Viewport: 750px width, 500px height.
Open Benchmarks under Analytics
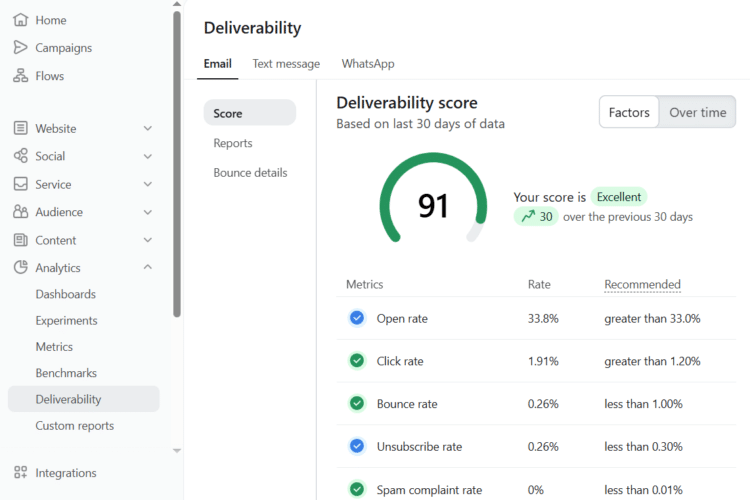(x=66, y=373)
